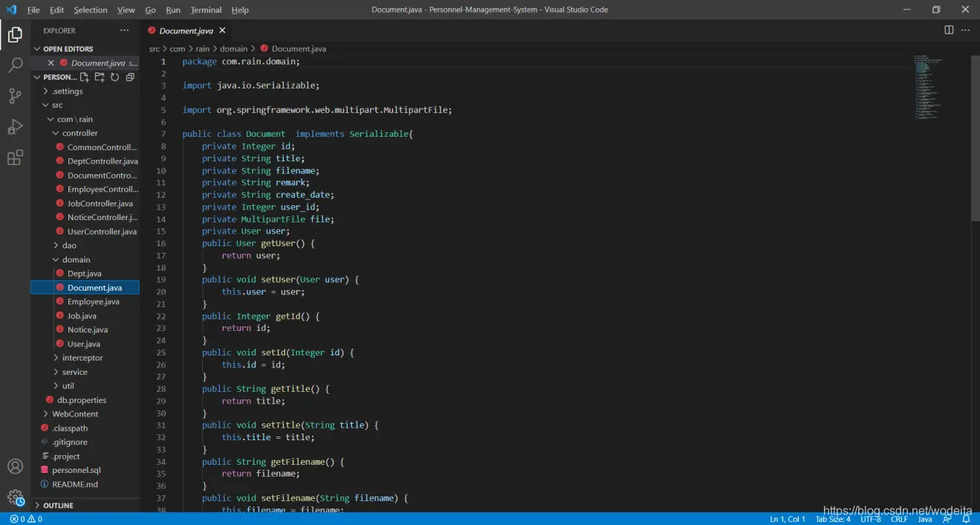Open the Extensions view
This screenshot has height=525, width=980.
pos(15,158)
